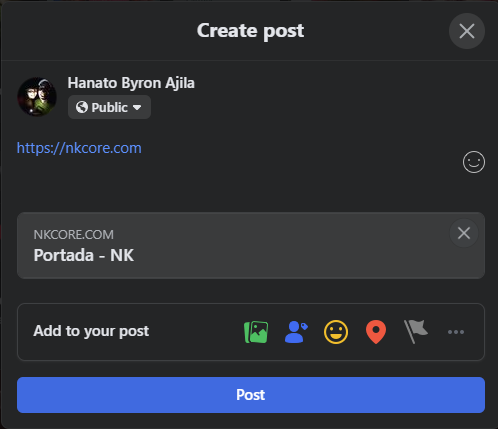498x429 pixels.
Task: Check in using the red location pin
Action: (x=376, y=332)
